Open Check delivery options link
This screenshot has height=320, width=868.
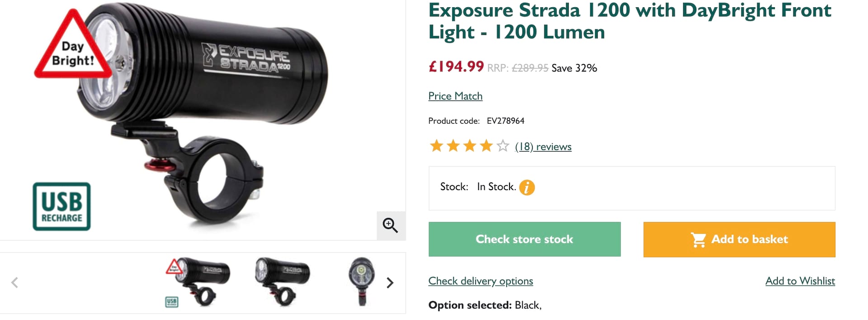pos(481,281)
